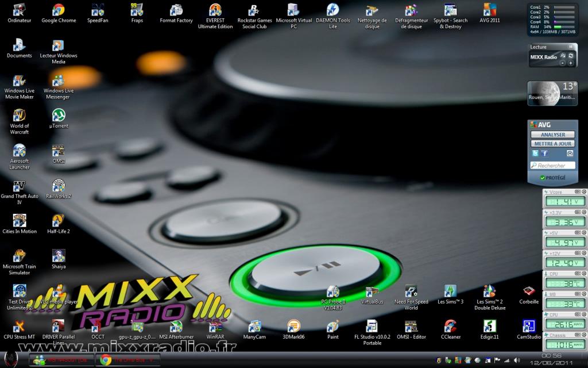The height and width of the screenshot is (368, 588).
Task: Open Windows Live Movie Maker
Action: click(19, 86)
